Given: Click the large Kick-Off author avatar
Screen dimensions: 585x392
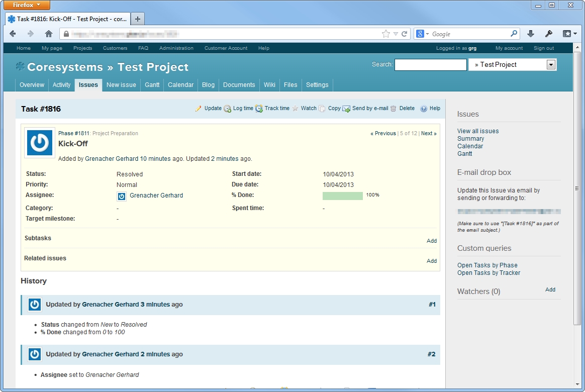Looking at the screenshot, I should [40, 143].
